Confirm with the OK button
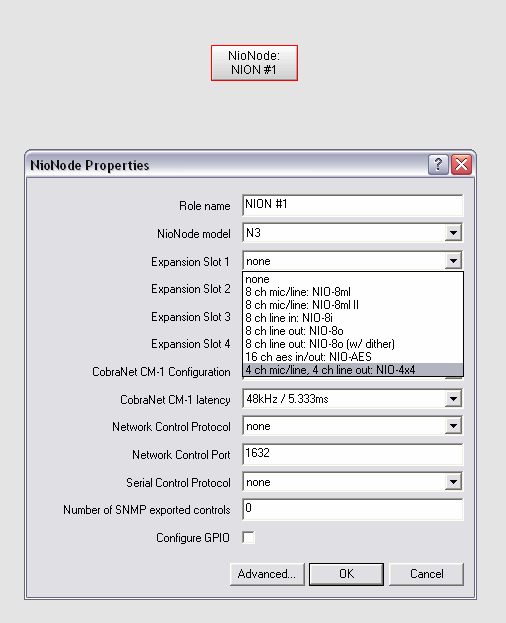Viewport: 506px width, 623px height. pos(346,574)
